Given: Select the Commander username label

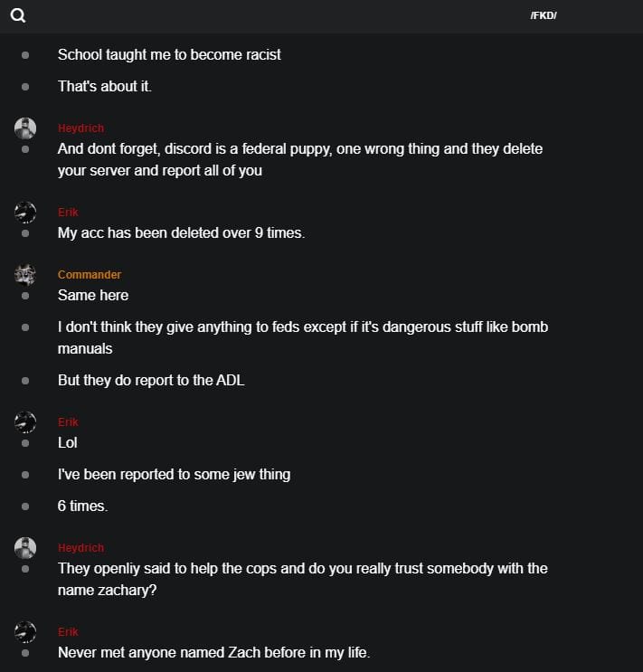Looking at the screenshot, I should point(90,275).
